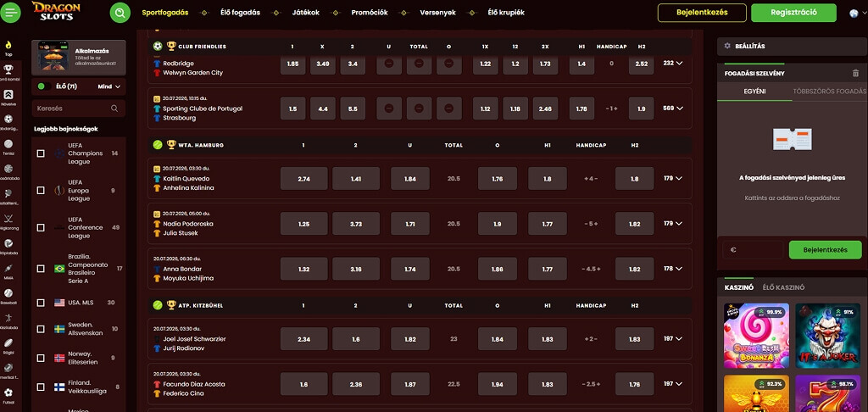Check the UEFA Conference League checkbox
The height and width of the screenshot is (412, 868).
[41, 227]
